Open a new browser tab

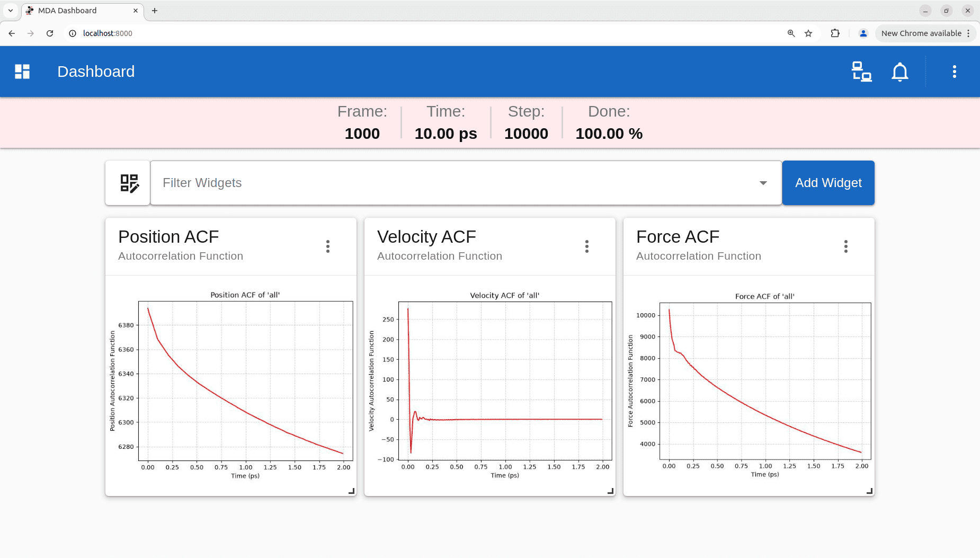click(x=155, y=11)
